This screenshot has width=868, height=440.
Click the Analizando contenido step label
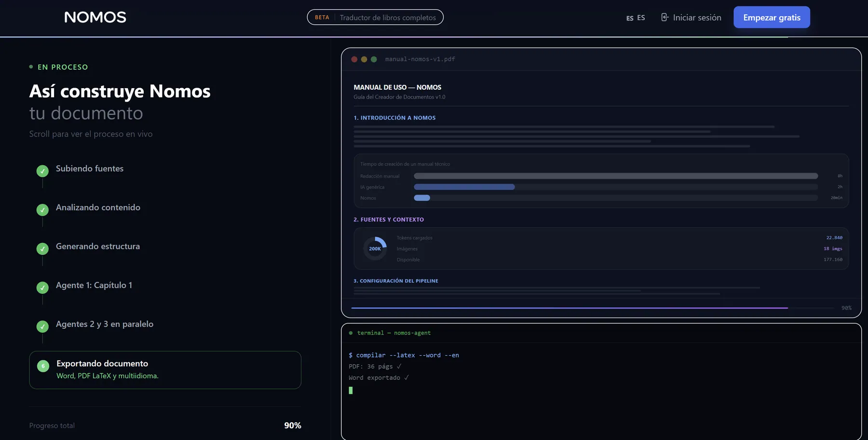98,207
